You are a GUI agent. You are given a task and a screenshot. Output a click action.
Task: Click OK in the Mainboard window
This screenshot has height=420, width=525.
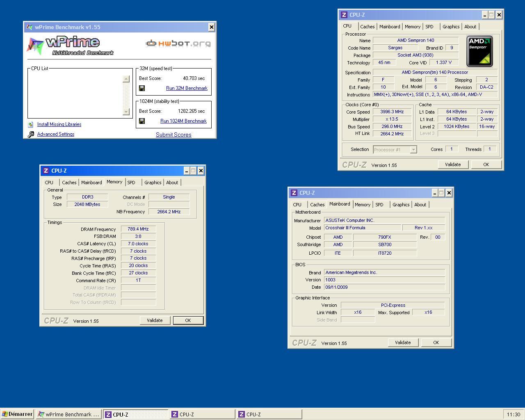click(x=436, y=342)
